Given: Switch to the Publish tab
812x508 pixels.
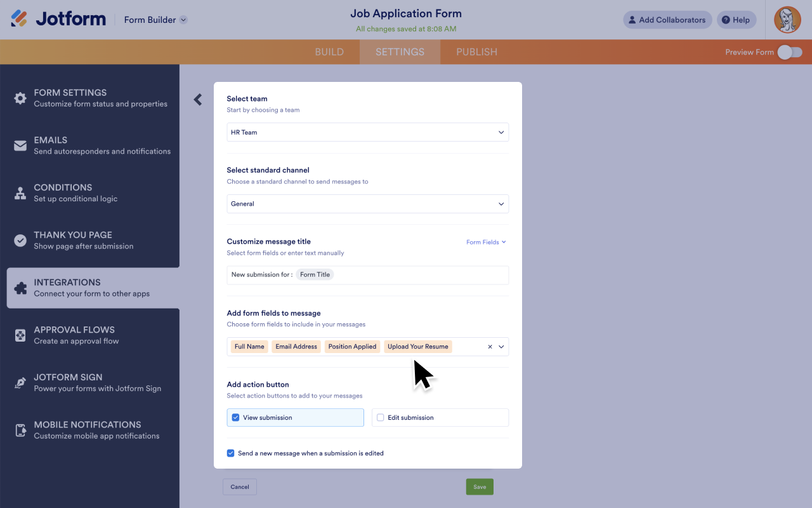Looking at the screenshot, I should (x=476, y=51).
